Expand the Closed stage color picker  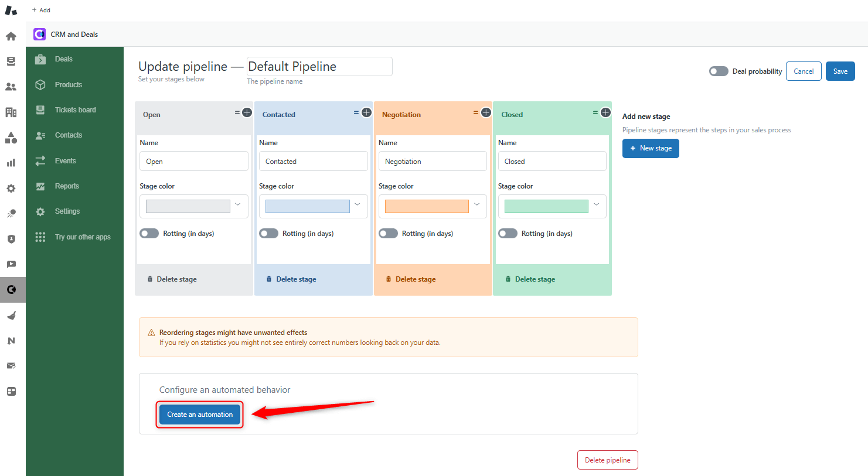click(596, 206)
